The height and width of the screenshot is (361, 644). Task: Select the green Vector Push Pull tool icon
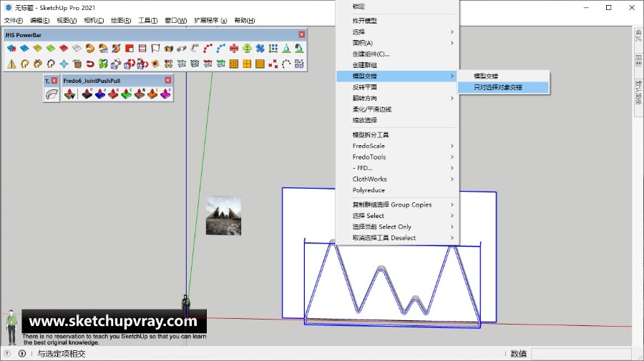point(127,94)
